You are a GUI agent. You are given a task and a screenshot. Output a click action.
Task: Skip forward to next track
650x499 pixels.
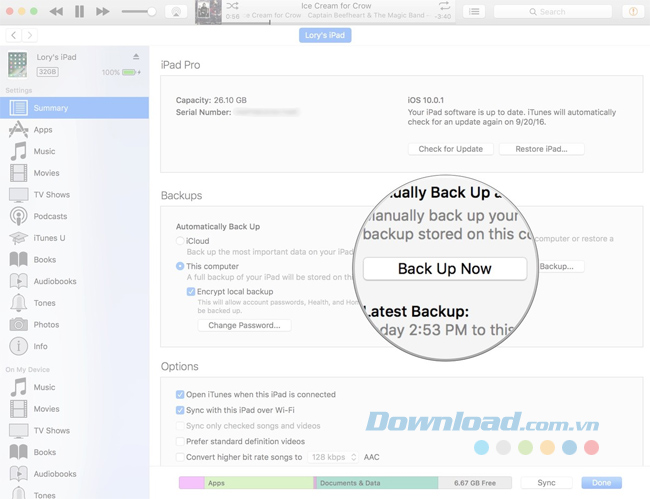click(102, 12)
